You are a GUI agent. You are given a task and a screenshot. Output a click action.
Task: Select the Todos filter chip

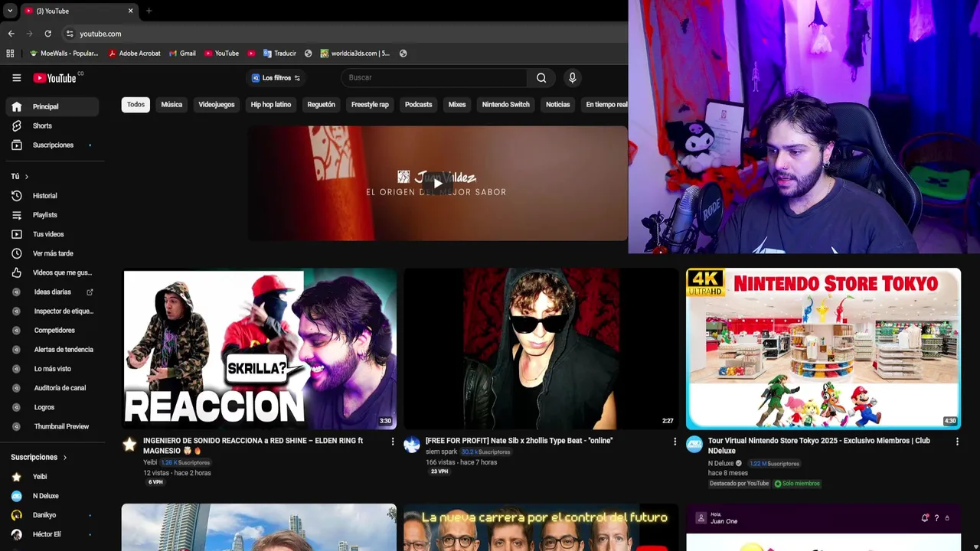136,105
